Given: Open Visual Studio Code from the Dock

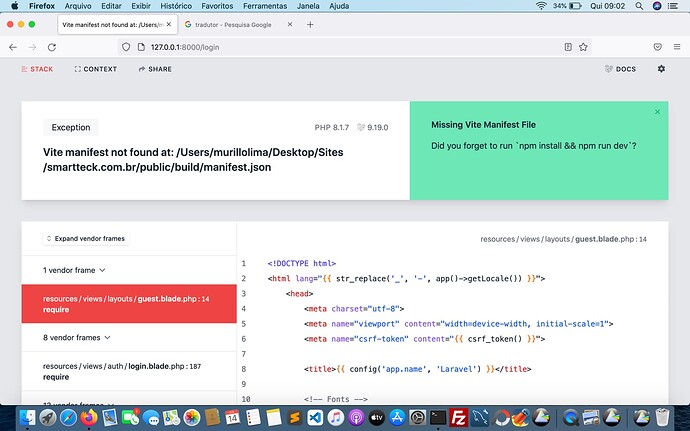Looking at the screenshot, I should click(315, 417).
